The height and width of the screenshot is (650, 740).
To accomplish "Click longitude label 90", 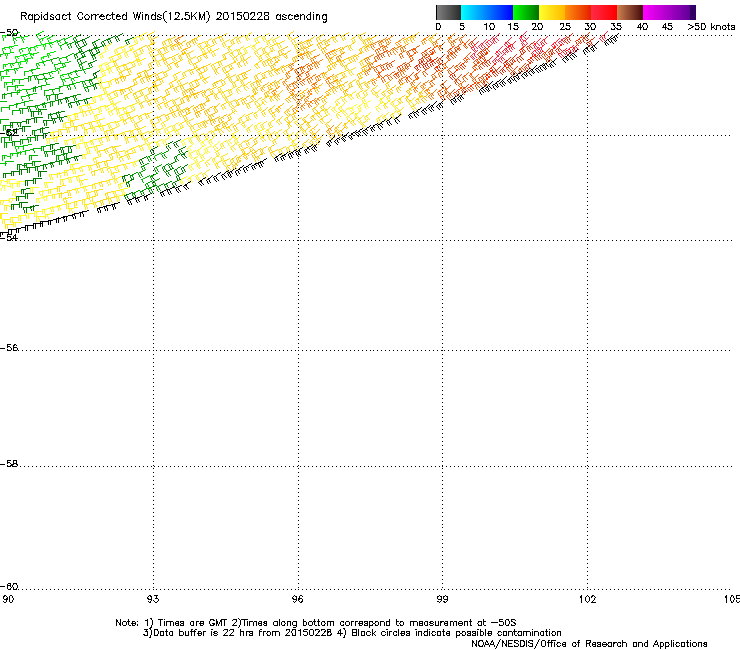I will point(8,599).
